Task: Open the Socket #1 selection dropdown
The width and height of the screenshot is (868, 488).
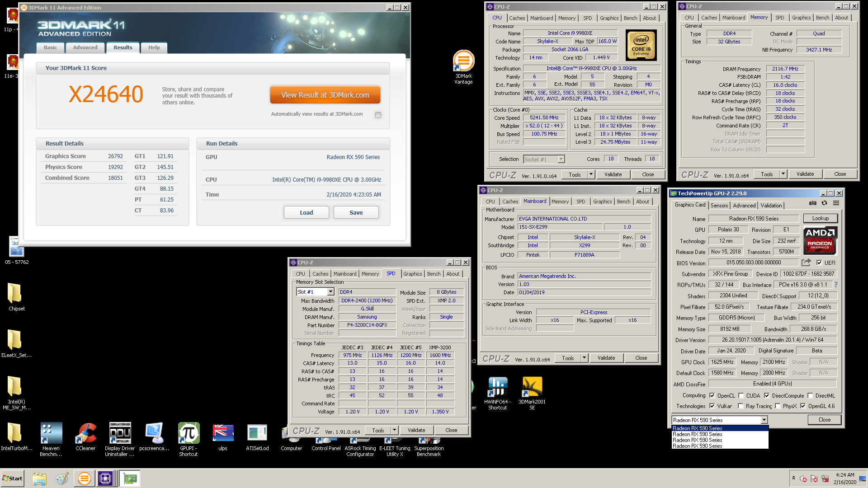Action: point(561,159)
